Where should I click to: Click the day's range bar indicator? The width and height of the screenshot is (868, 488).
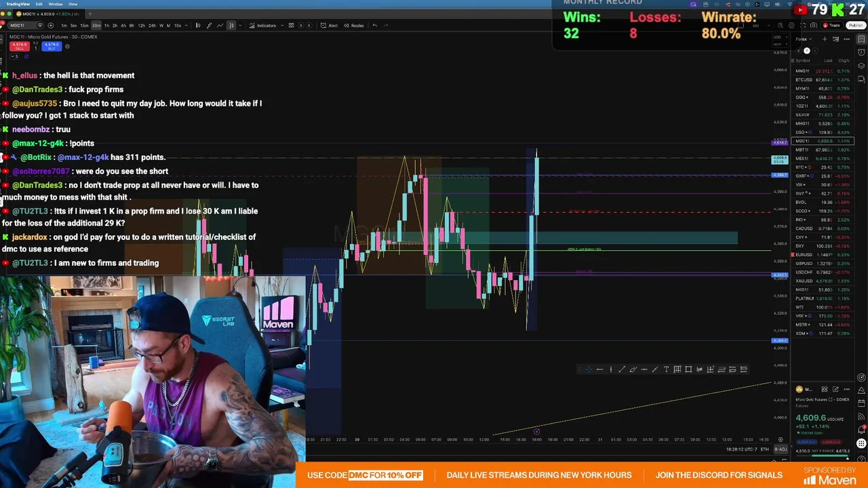(x=823, y=455)
